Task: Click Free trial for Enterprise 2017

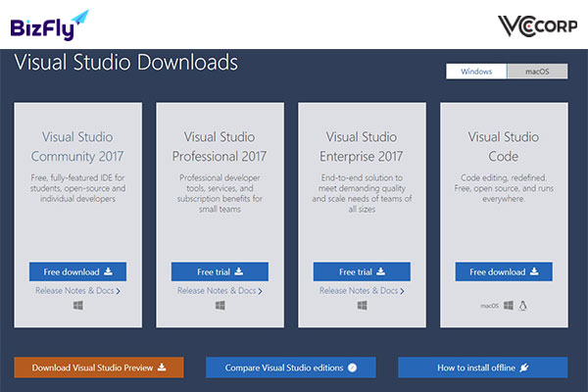Action: [362, 271]
